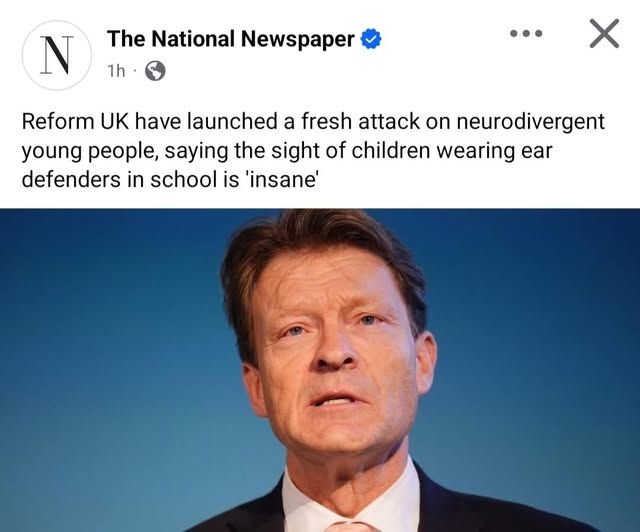This screenshot has width=640, height=532.
Task: Click the blue background left of the man
Action: coord(110,367)
